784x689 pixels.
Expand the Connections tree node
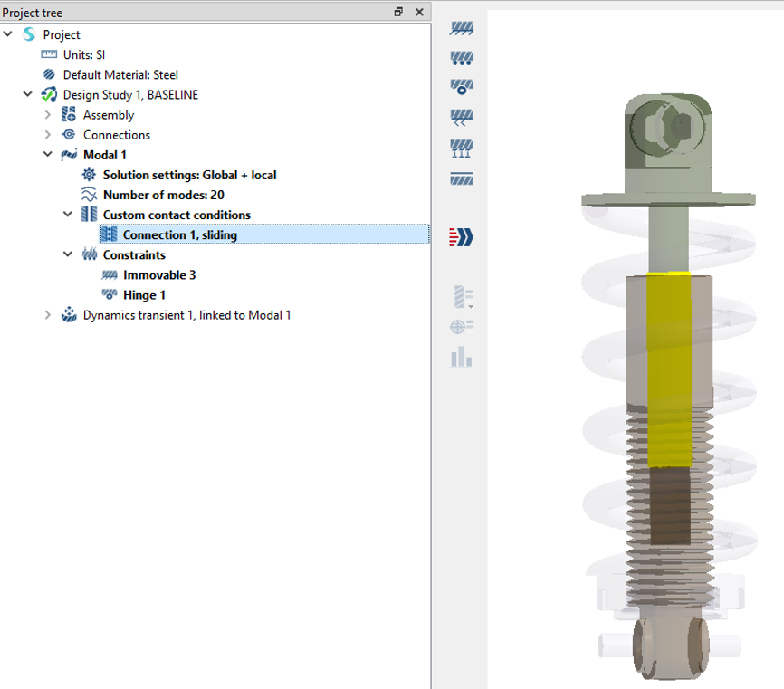tap(48, 135)
